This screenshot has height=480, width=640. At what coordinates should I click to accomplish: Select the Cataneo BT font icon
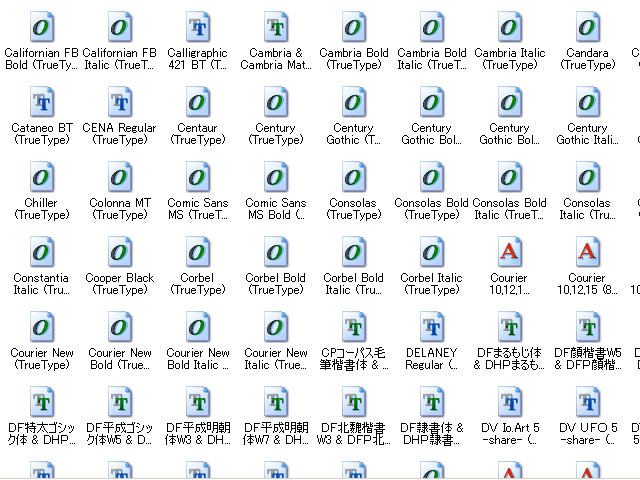[x=42, y=102]
